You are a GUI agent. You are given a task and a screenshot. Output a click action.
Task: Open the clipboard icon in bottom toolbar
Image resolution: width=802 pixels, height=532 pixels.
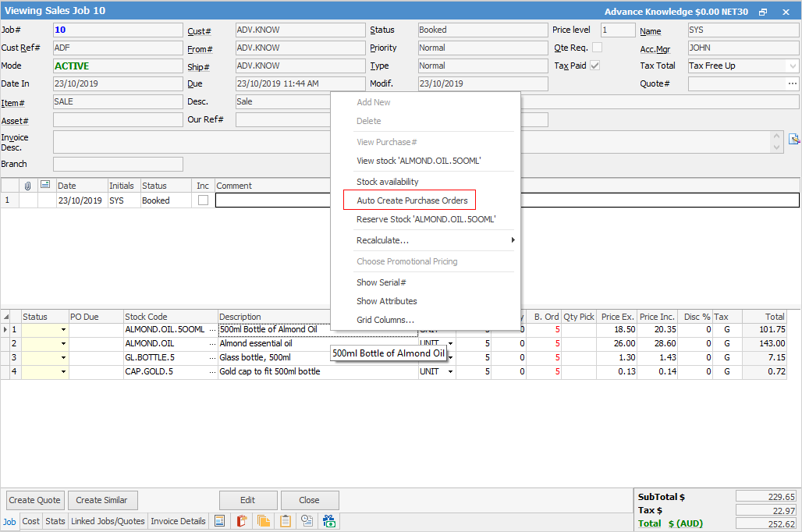pyautogui.click(x=284, y=520)
